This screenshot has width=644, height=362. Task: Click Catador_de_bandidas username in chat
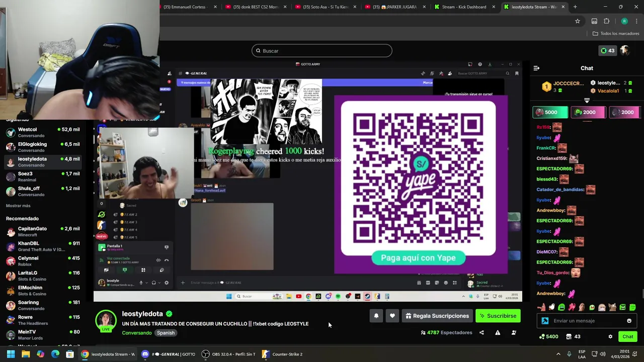click(560, 190)
